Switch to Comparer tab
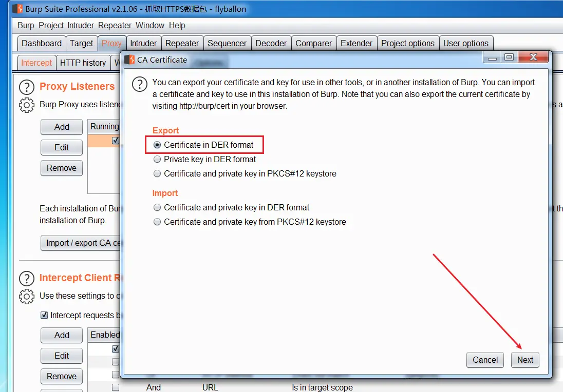 tap(313, 44)
